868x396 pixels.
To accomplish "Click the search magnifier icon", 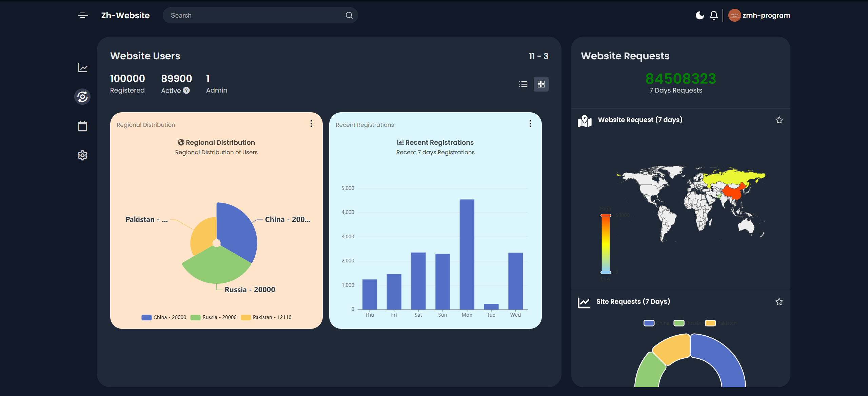I will [x=349, y=15].
